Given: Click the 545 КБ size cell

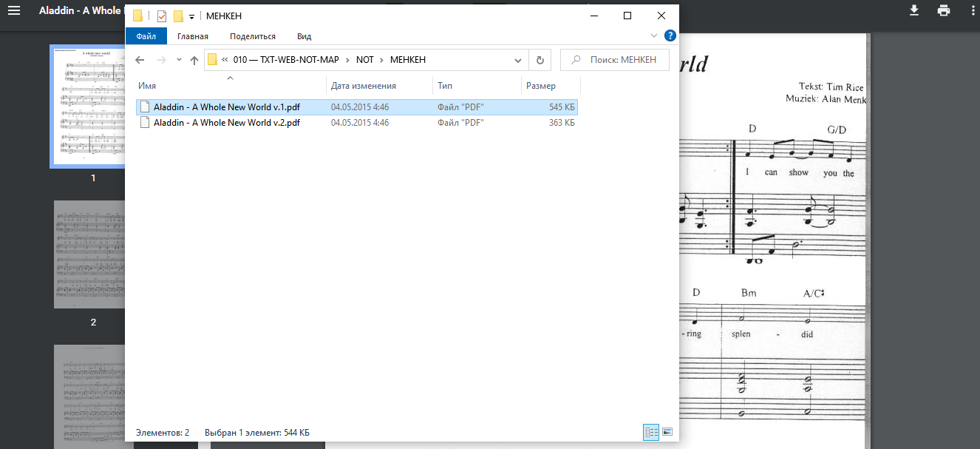Looking at the screenshot, I should pos(562,107).
